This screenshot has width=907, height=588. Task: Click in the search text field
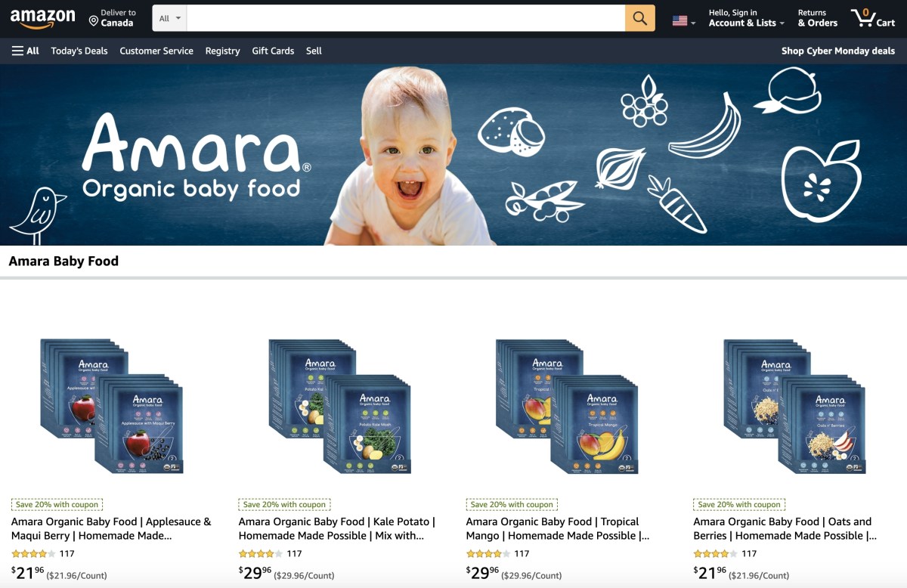pos(406,18)
